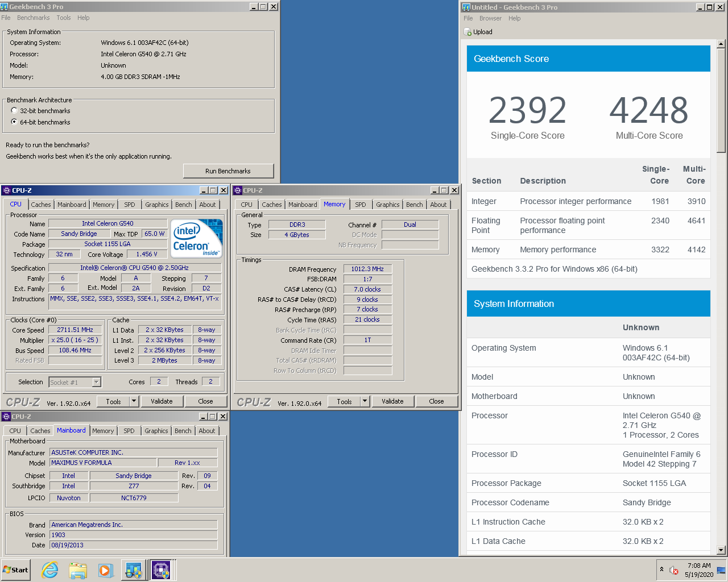
Task: Click Core Speed 2711.51 MHz value
Action: 75,330
